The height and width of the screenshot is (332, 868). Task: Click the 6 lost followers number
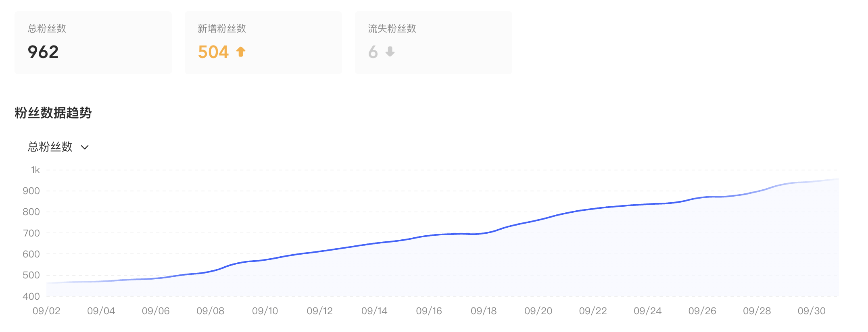pos(373,52)
